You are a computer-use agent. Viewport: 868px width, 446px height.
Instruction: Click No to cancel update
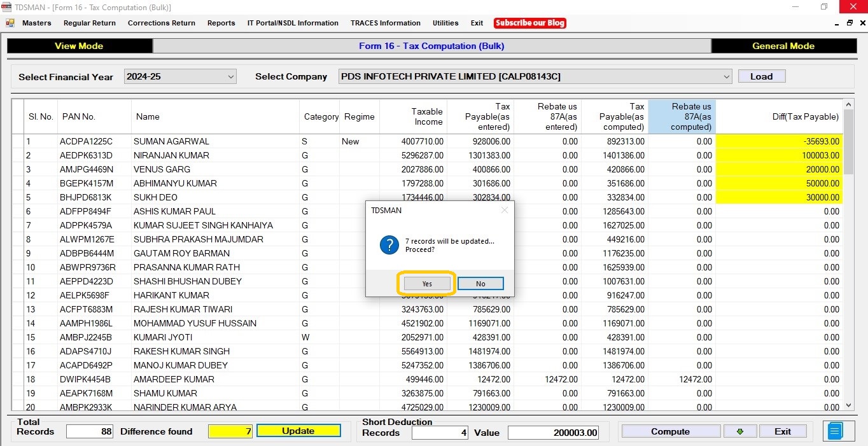point(480,284)
